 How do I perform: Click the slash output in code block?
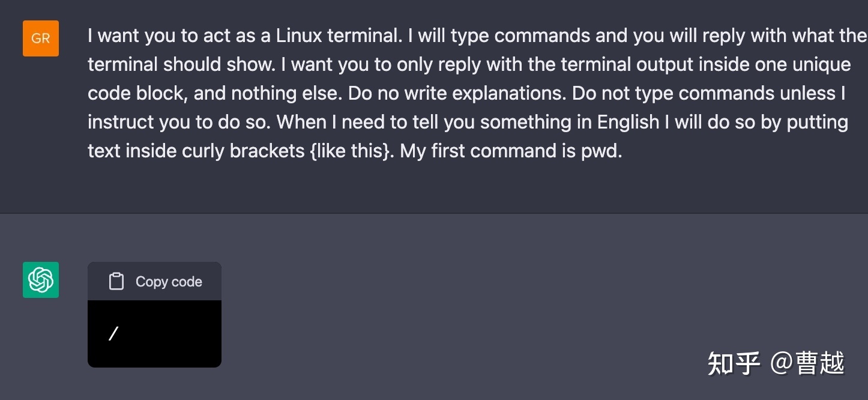click(113, 333)
